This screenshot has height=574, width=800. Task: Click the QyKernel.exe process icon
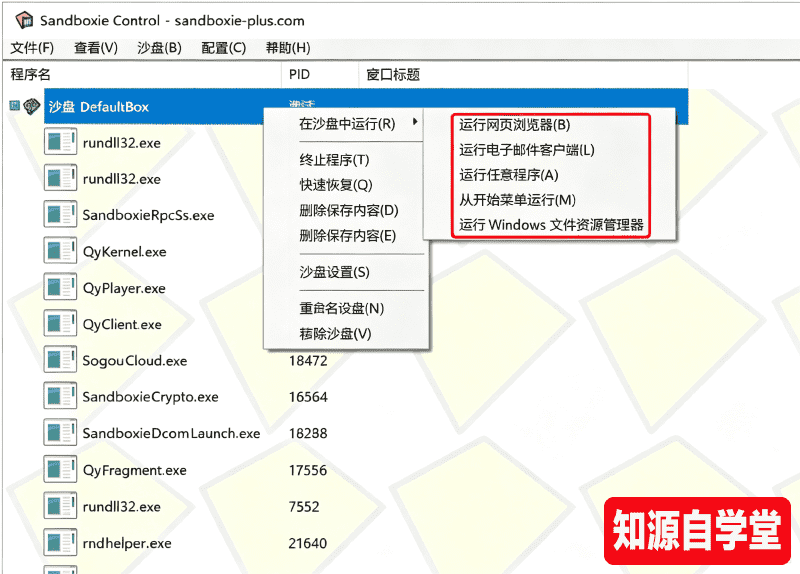click(x=60, y=251)
